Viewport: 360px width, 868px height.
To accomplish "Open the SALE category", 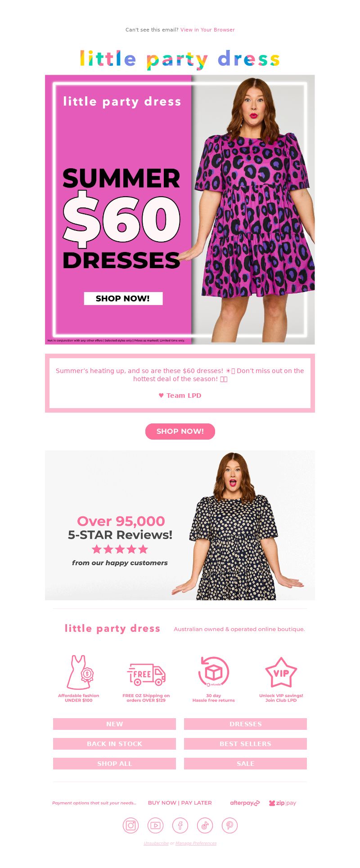I will (245, 764).
